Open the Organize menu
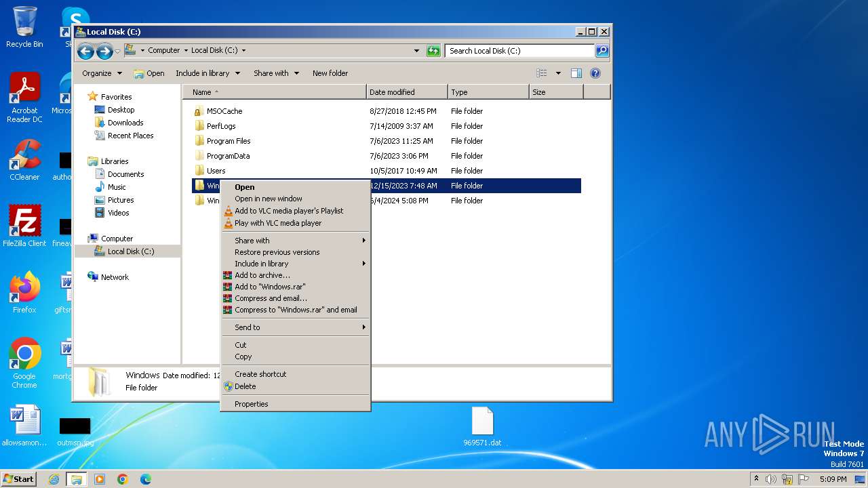The image size is (868, 488). 102,73
